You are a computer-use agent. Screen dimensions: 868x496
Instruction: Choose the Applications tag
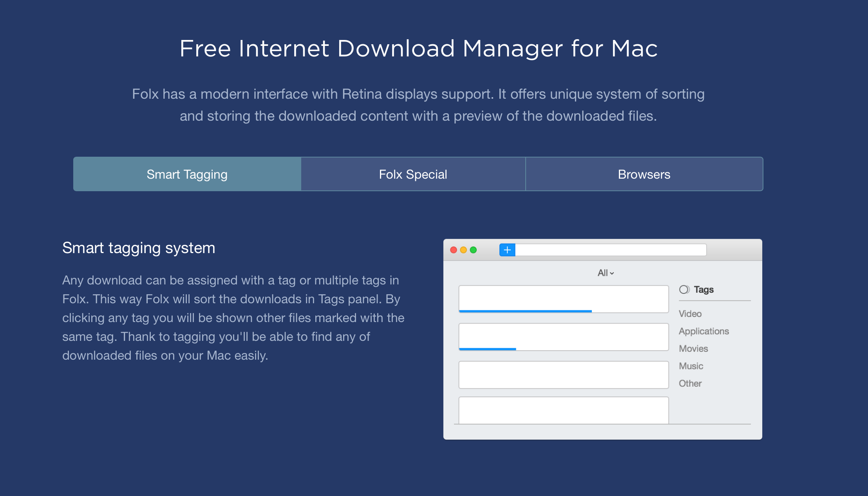704,331
